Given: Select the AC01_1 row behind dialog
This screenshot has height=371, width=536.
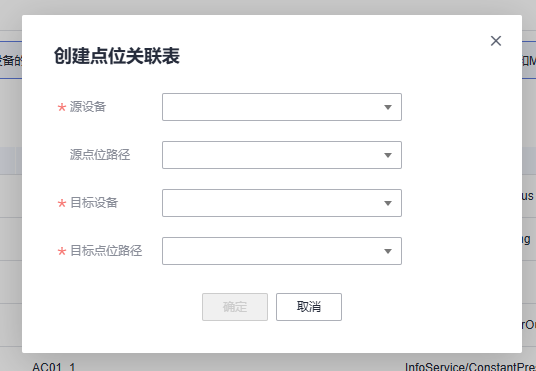Looking at the screenshot, I should point(54,367).
